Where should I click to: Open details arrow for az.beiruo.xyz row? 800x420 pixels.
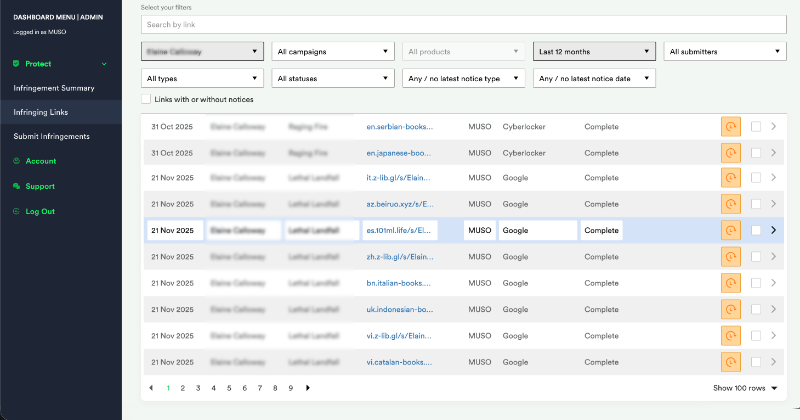click(x=773, y=204)
